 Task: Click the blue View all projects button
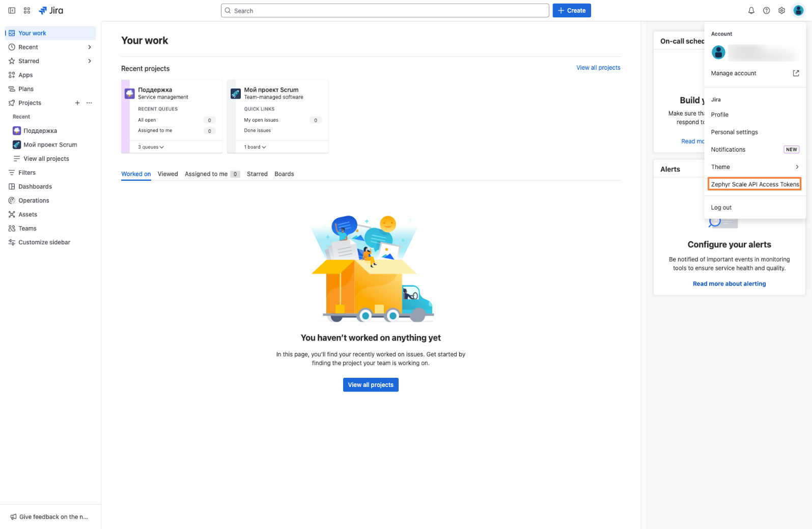[x=371, y=385]
